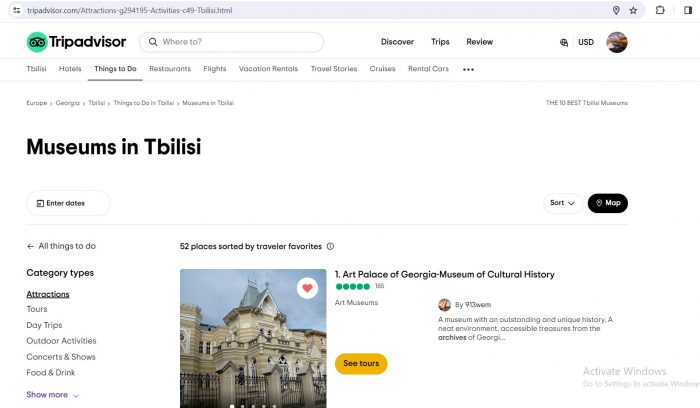Select Outdoor Activities category
The height and width of the screenshot is (408, 700).
[61, 341]
